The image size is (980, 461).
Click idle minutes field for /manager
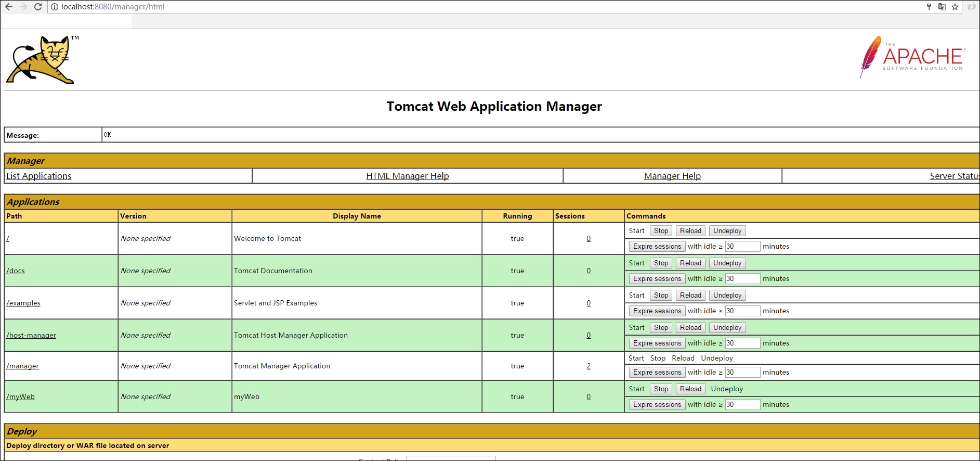pyautogui.click(x=742, y=372)
